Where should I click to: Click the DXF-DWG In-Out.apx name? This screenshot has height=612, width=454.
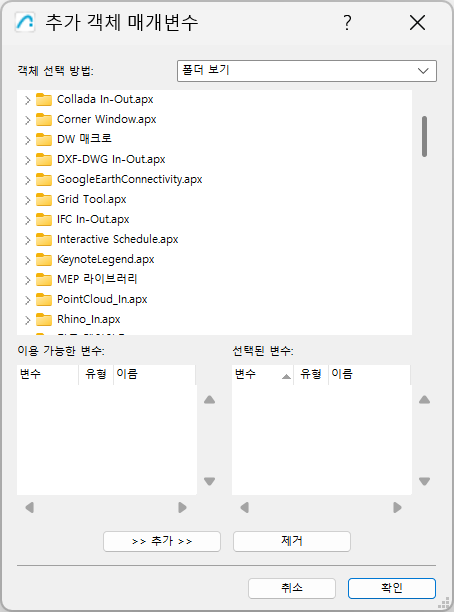[x=111, y=159]
